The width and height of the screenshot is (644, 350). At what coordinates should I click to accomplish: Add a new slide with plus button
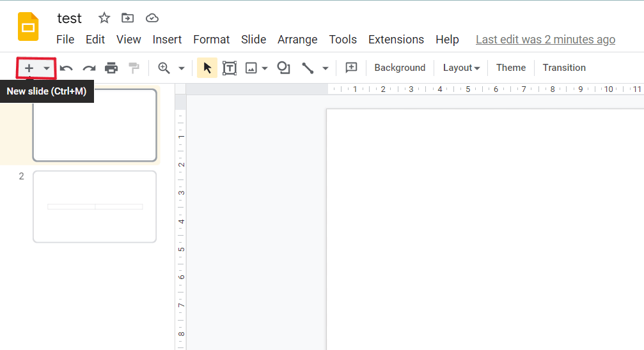point(29,68)
